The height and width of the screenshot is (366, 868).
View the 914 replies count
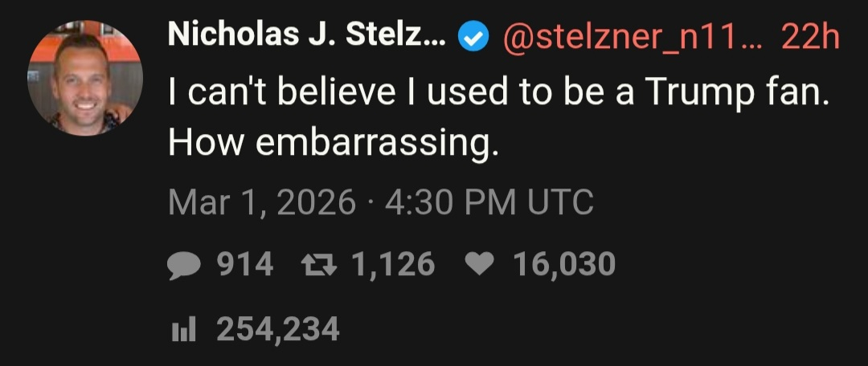coord(246,264)
